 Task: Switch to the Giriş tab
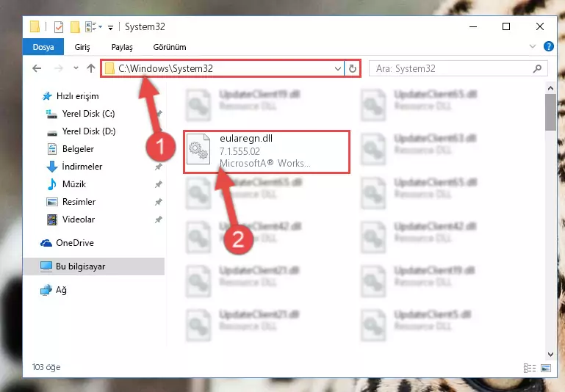pyautogui.click(x=82, y=47)
